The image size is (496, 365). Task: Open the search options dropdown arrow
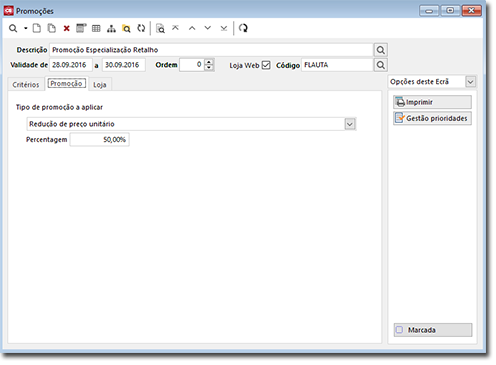pos(25,28)
